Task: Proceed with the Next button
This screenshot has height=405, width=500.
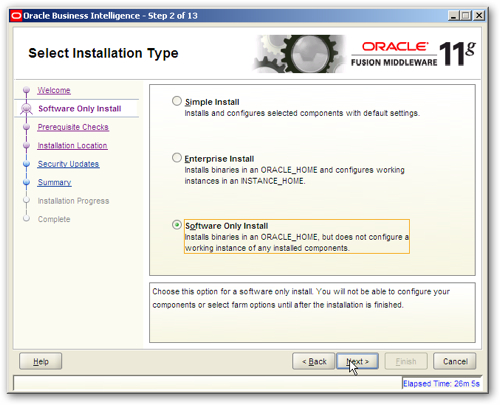Action: (357, 361)
